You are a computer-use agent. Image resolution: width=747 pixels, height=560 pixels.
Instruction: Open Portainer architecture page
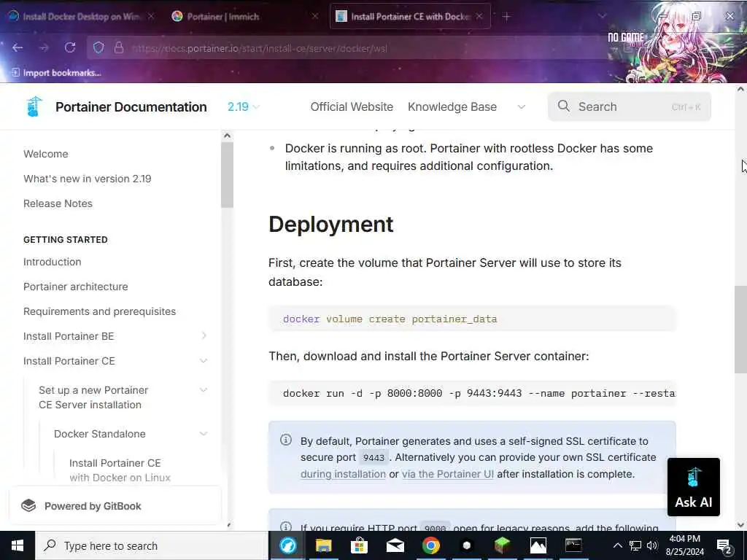click(x=75, y=287)
